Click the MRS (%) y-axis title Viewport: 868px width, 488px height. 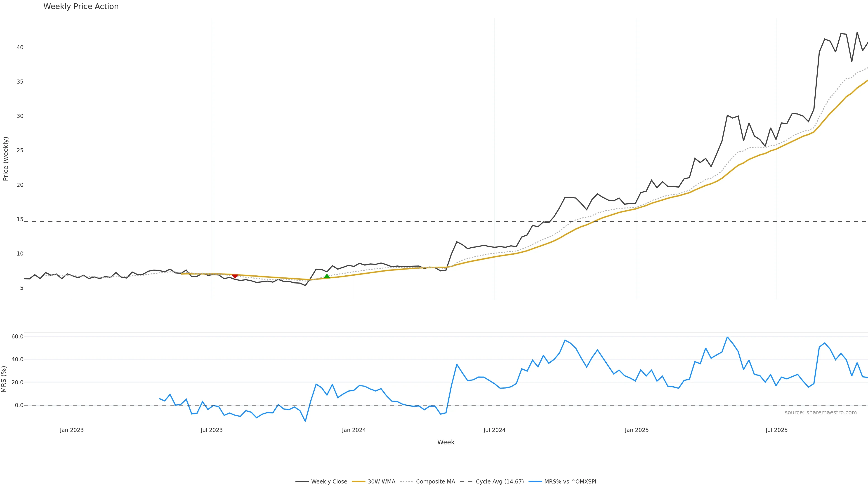[x=4, y=379]
